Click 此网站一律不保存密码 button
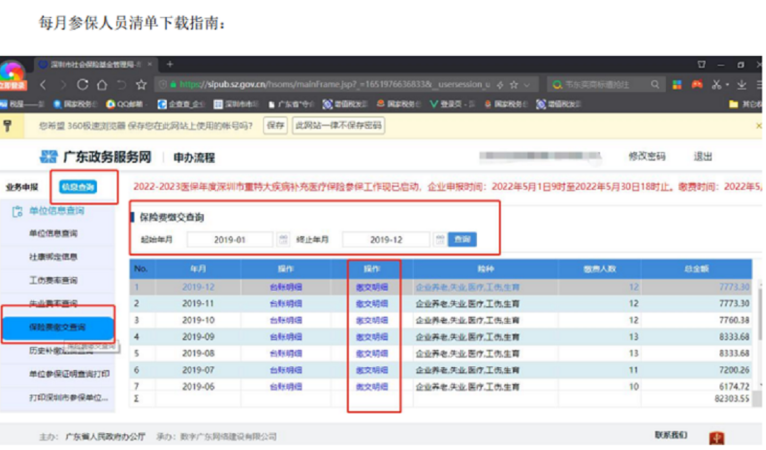The image size is (766, 450). tap(338, 126)
